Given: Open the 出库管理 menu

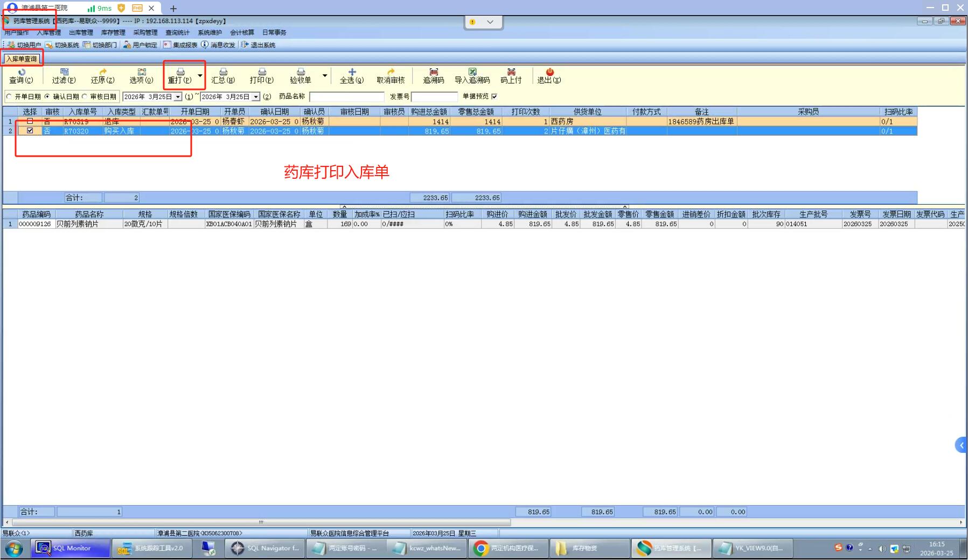Looking at the screenshot, I should pyautogui.click(x=81, y=32).
